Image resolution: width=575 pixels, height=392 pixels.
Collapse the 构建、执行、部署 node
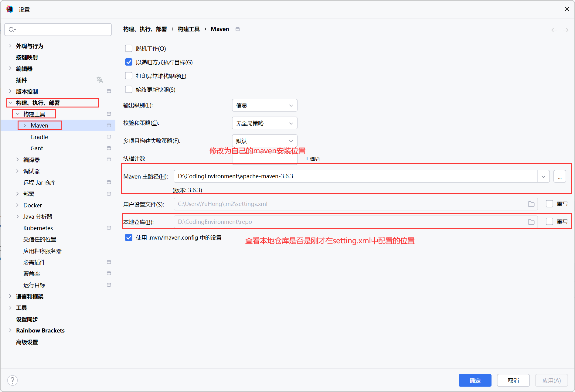10,103
